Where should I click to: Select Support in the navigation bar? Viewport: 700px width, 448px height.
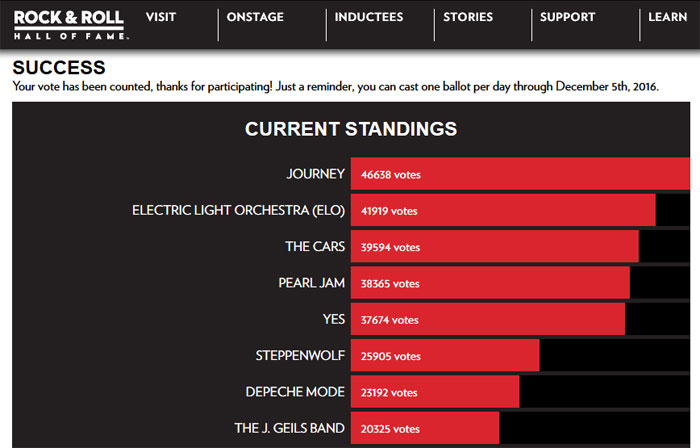tap(567, 17)
